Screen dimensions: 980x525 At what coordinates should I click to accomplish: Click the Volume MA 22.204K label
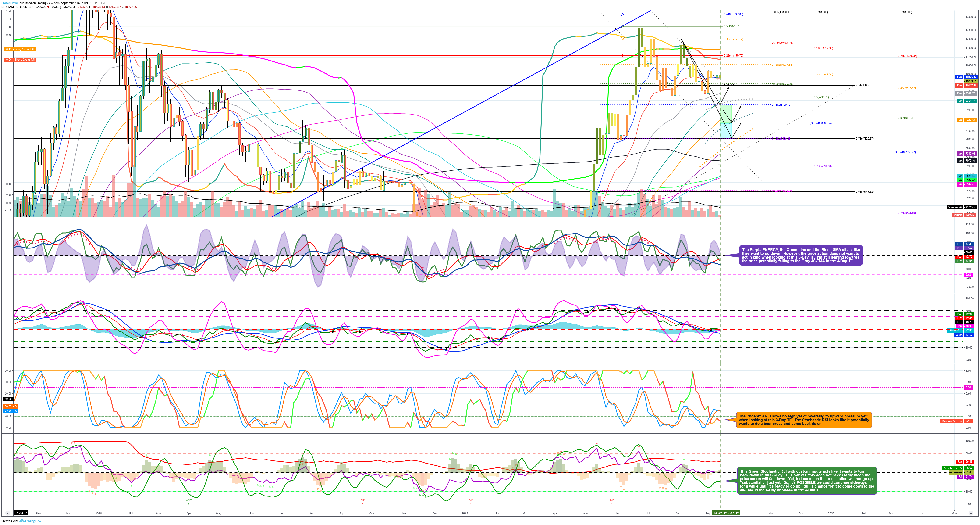962,207
